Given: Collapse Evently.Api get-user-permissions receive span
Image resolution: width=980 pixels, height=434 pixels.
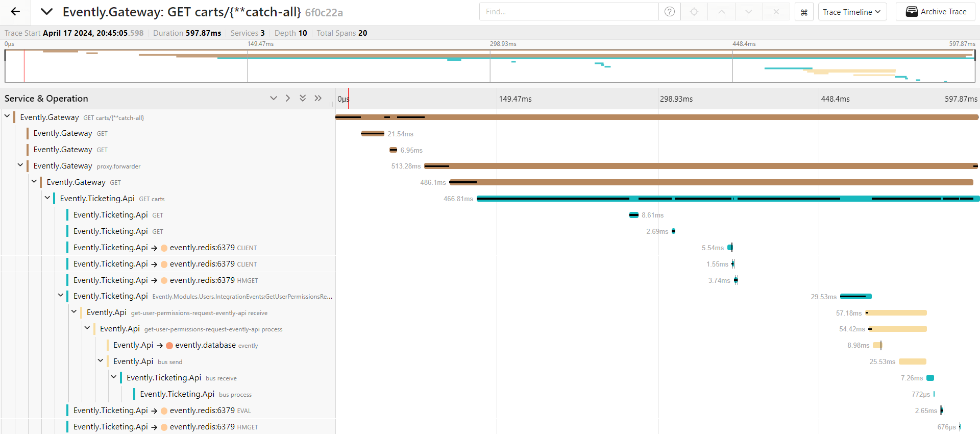Looking at the screenshot, I should click(x=73, y=311).
